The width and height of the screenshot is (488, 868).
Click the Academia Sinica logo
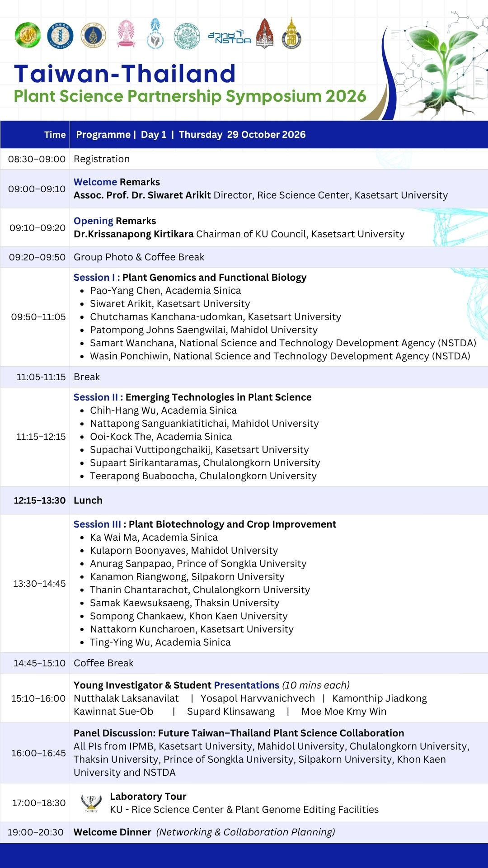pyautogui.click(x=60, y=35)
